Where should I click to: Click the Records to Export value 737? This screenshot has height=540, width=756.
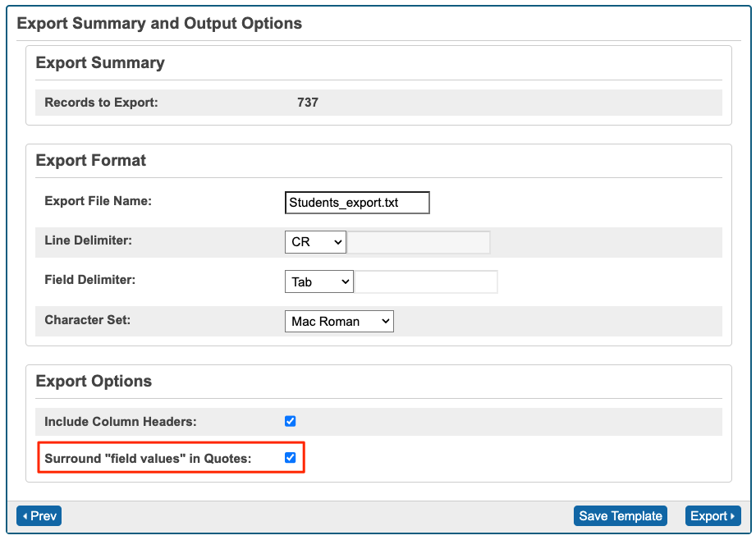pos(306,102)
